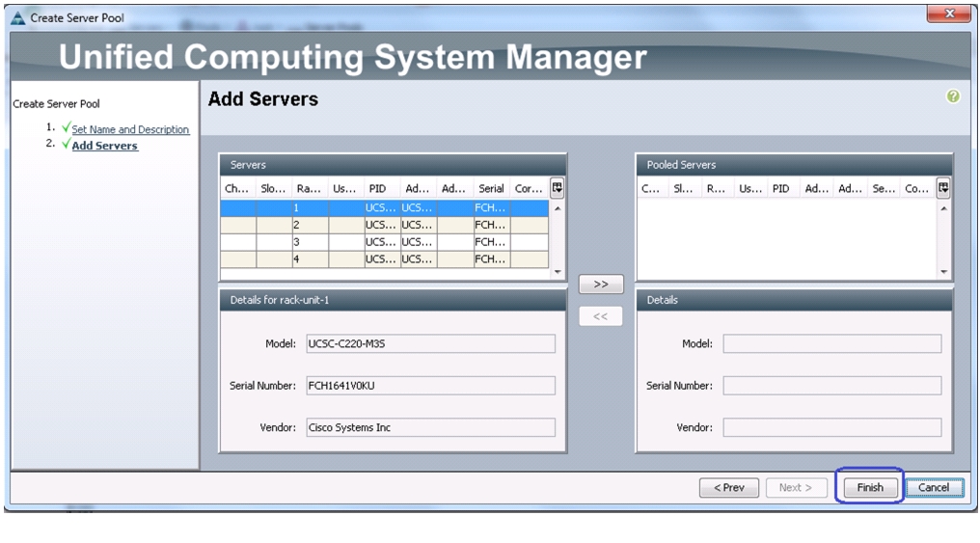This screenshot has width=980, height=543.
Task: Add selected server with >> button
Action: coord(601,285)
